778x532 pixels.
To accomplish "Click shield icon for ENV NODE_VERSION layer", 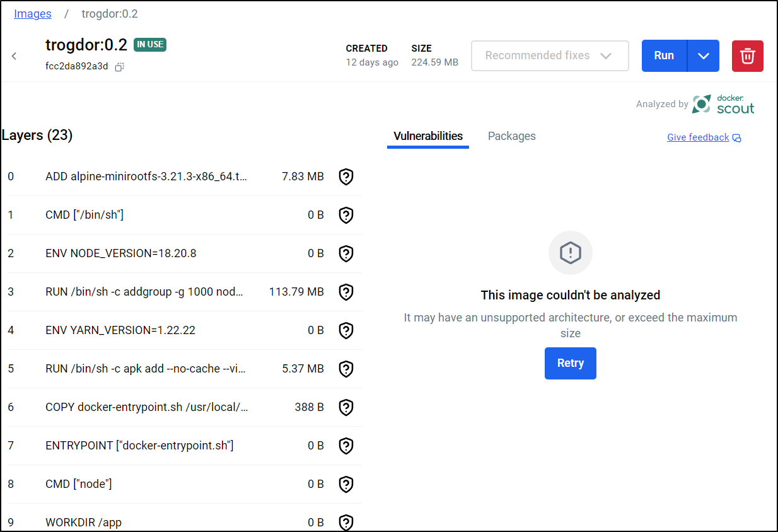I will 345,253.
